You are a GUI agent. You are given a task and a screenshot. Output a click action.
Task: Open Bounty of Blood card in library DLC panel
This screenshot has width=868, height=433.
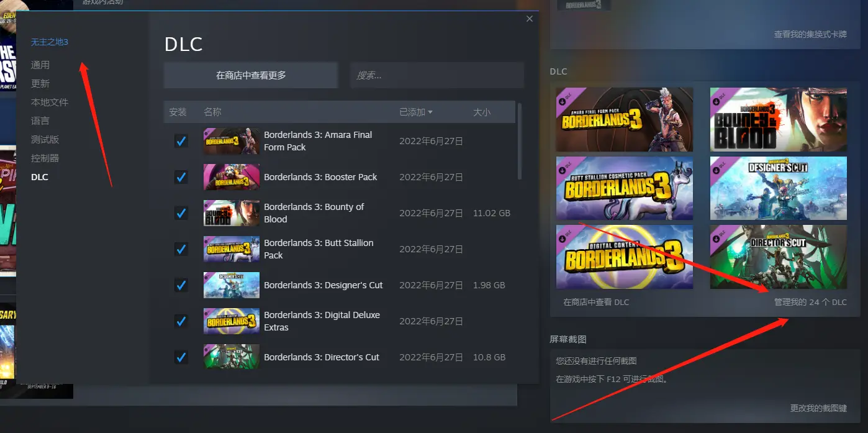778,119
